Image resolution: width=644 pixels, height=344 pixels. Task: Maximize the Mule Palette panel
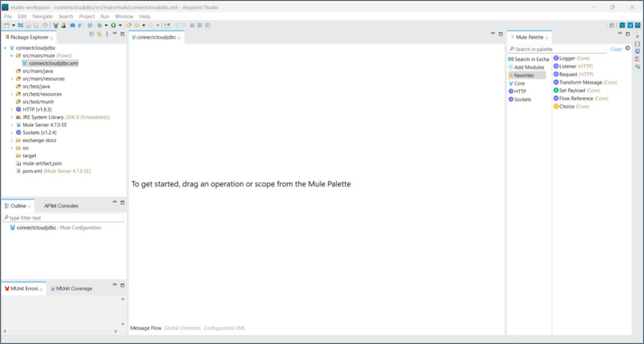click(x=628, y=33)
